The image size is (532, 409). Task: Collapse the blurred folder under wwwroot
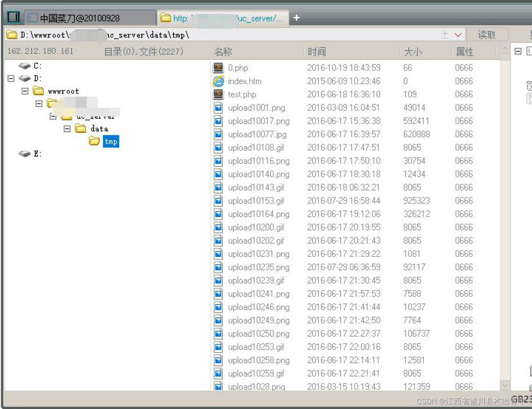pyautogui.click(x=39, y=104)
